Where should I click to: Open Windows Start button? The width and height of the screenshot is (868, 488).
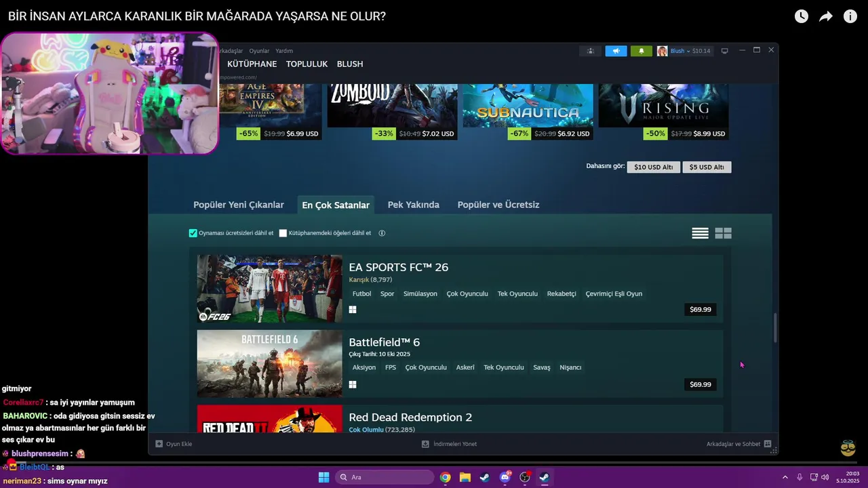tap(324, 477)
